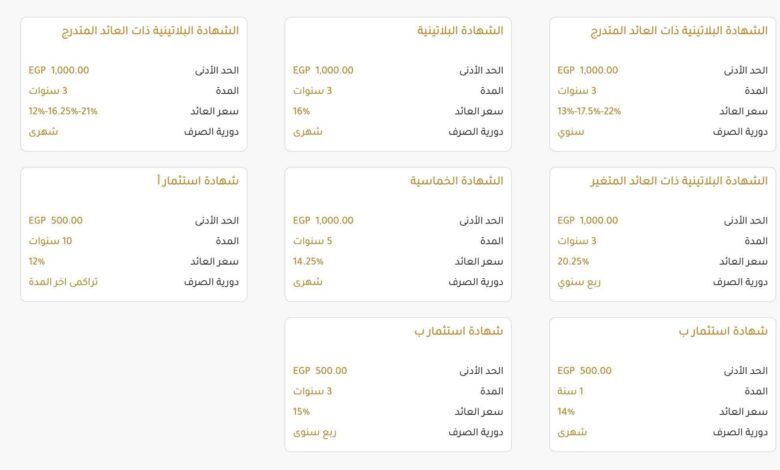The image size is (780, 470).
Task: Click EGP 500.00 minimum on شهادة استثمار أ
Action: (x=55, y=221)
